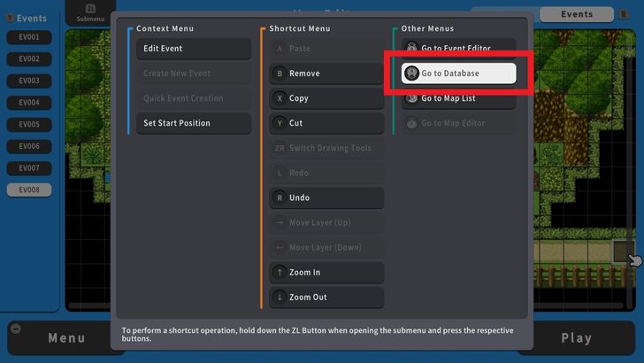
Task: Click the Y button icon beside Cut
Action: 280,123
